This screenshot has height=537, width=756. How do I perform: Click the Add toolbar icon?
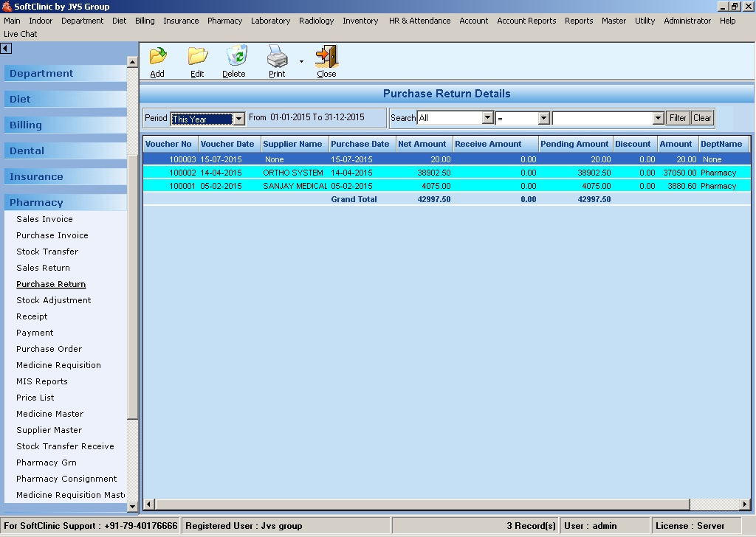157,58
